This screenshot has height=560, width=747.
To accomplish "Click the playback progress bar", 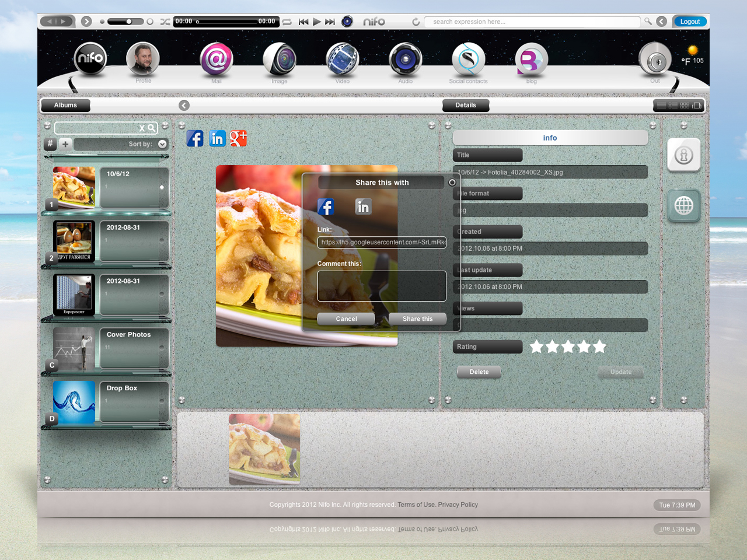I will pyautogui.click(x=228, y=22).
